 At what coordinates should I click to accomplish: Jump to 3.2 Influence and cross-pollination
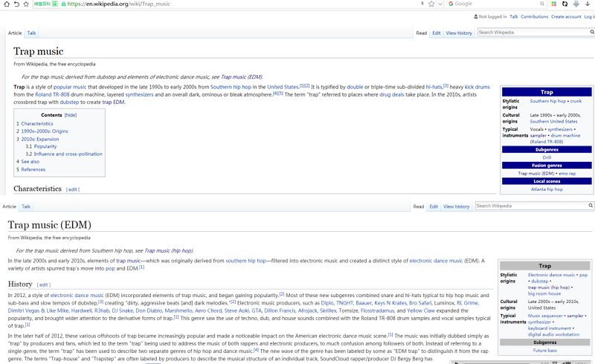click(64, 154)
